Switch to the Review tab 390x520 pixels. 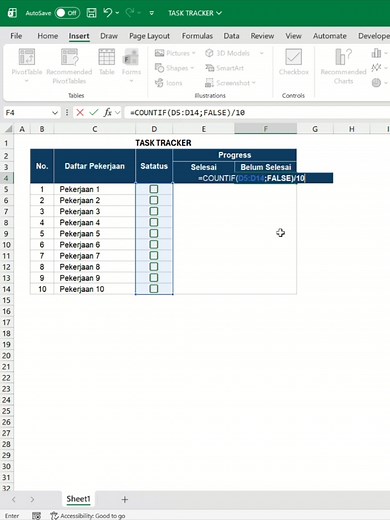262,36
